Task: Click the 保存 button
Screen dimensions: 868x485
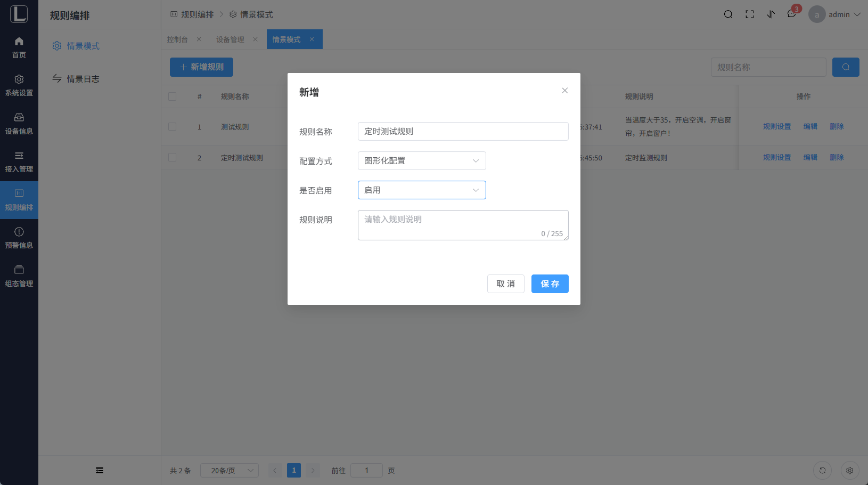Action: click(x=550, y=284)
